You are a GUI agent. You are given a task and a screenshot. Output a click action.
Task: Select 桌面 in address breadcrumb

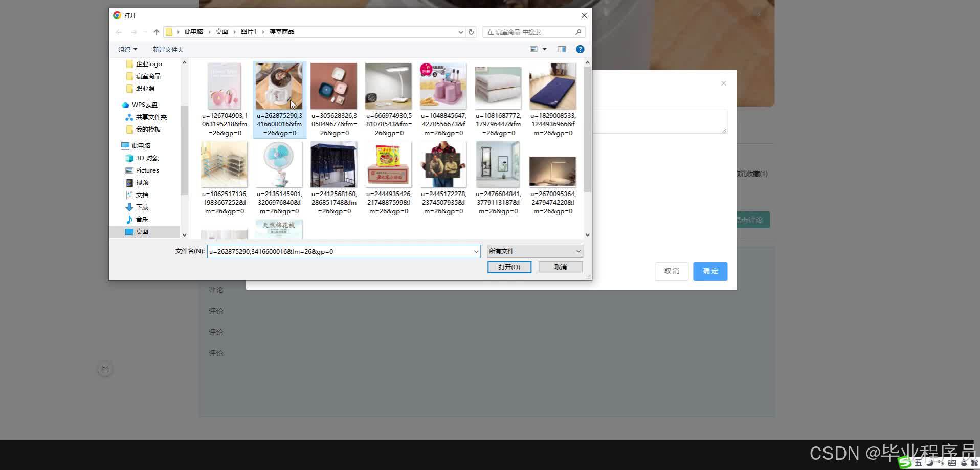[222, 32]
